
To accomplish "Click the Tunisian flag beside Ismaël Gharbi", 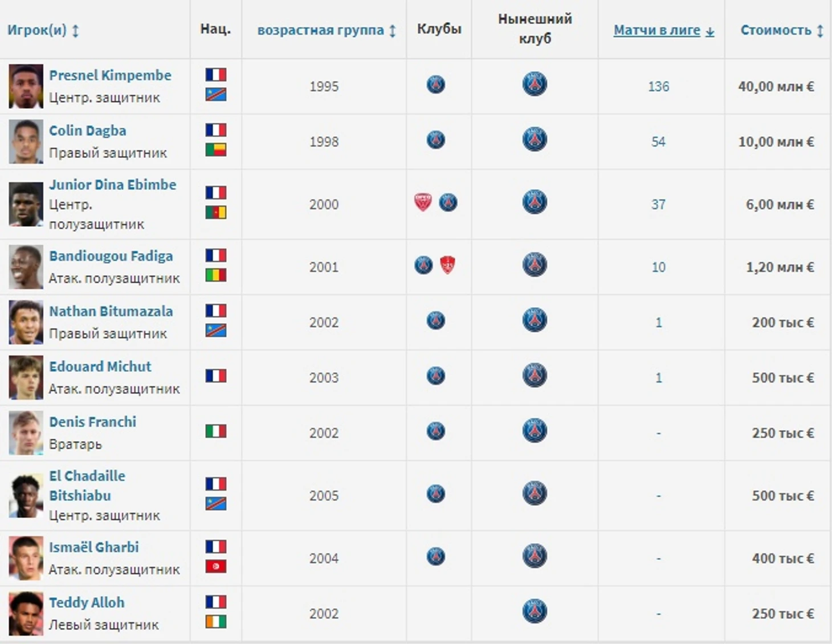I will (x=216, y=566).
